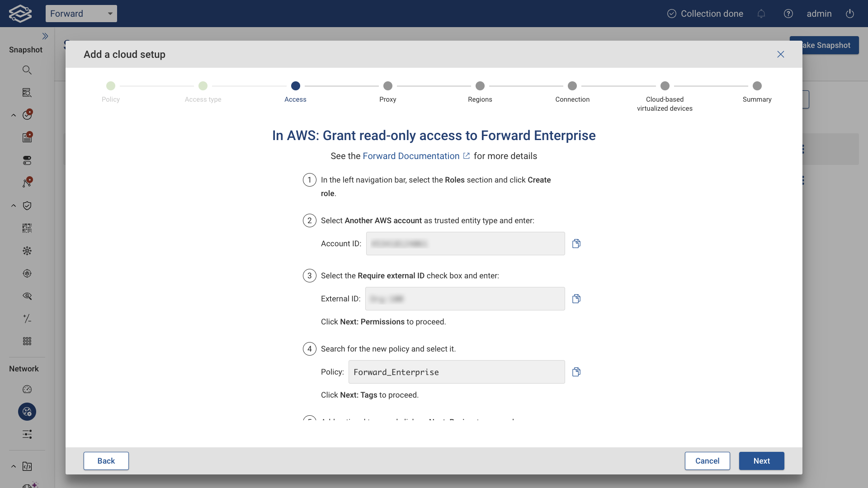Image resolution: width=868 pixels, height=488 pixels.
Task: Expand the left sidebar panel
Action: 46,36
